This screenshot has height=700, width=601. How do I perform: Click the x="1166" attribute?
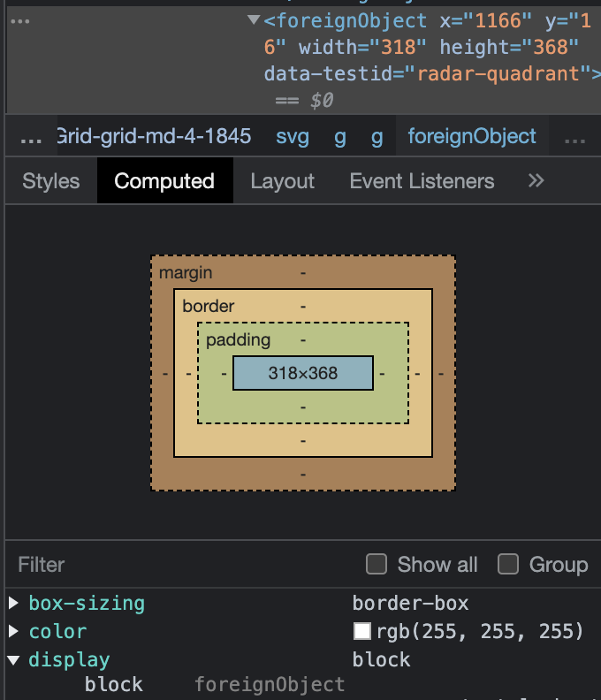pyautogui.click(x=486, y=20)
